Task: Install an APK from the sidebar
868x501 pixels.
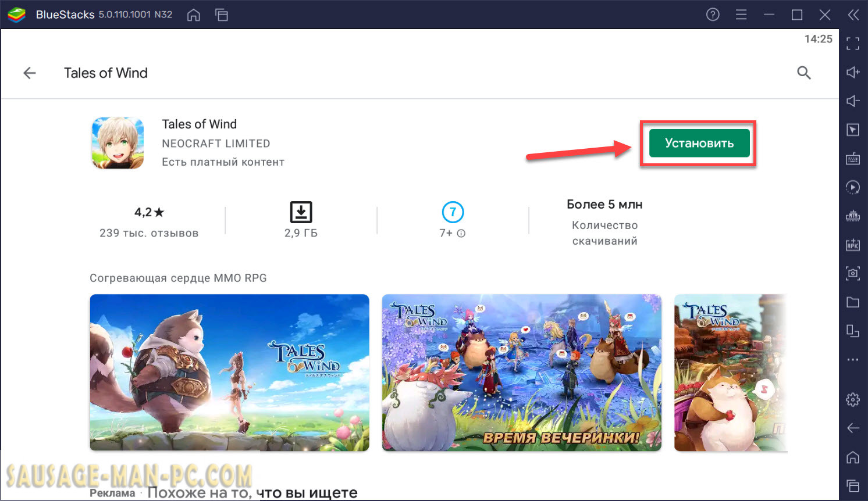Action: 853,245
